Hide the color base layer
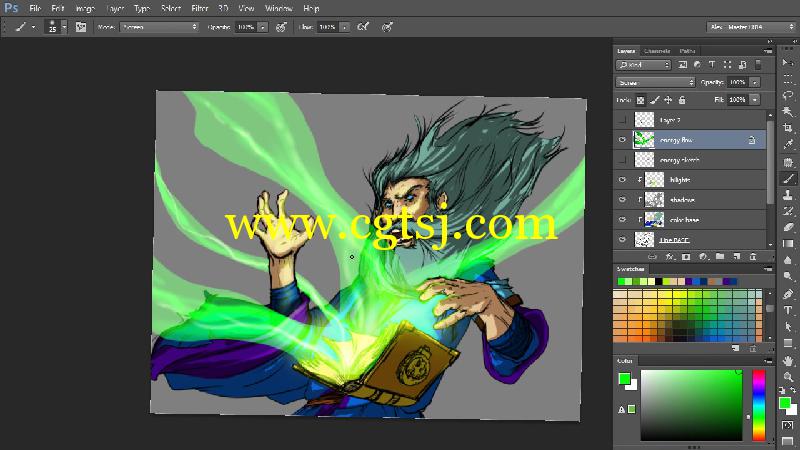 [622, 219]
